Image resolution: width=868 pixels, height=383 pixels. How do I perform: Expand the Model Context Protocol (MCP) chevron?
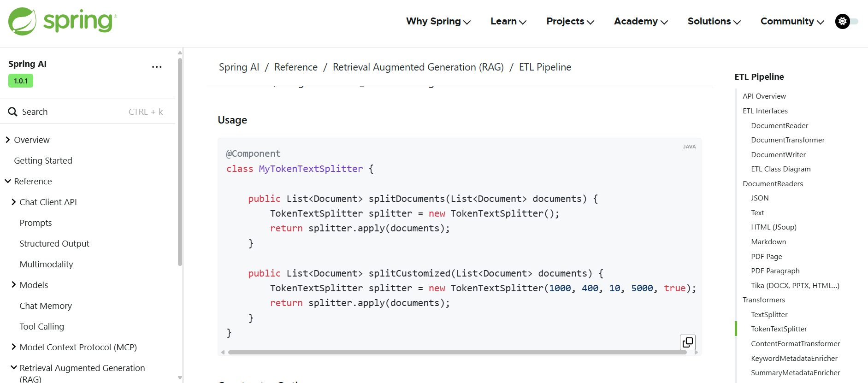(13, 347)
